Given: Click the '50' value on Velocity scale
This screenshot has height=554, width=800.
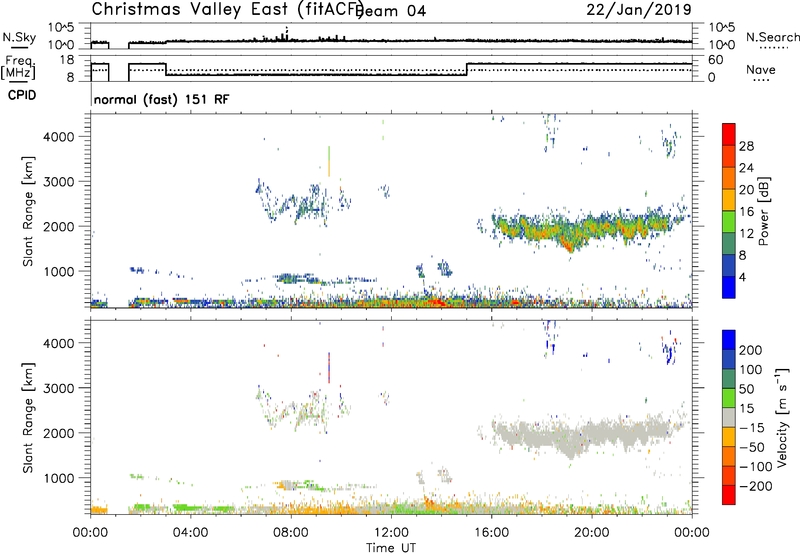Looking at the screenshot, I should click(746, 389).
